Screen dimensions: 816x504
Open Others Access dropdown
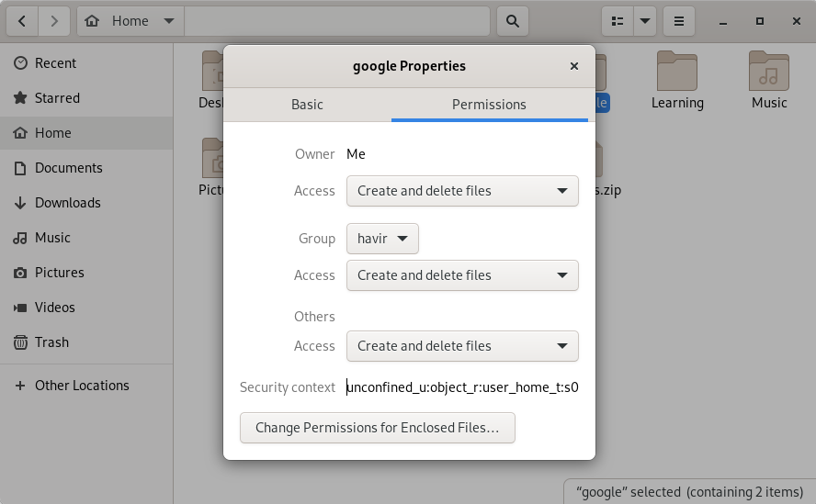coord(462,346)
